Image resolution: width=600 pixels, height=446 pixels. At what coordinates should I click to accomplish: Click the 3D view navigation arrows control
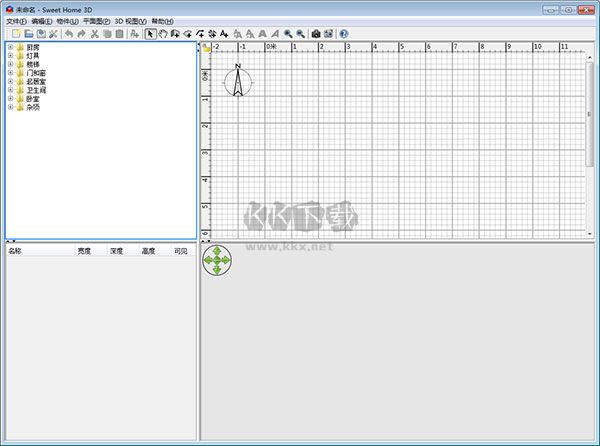[217, 261]
